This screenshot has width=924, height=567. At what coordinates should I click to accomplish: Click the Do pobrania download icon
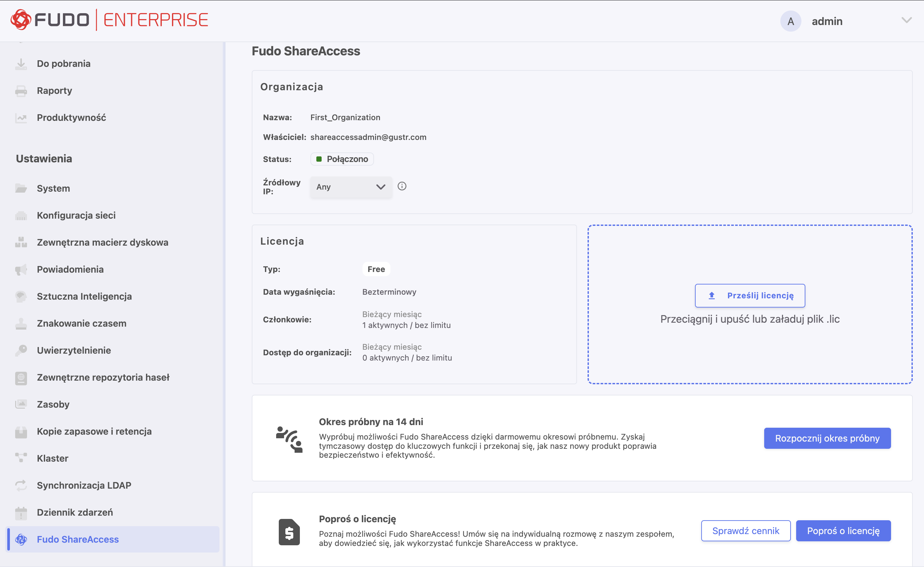(x=21, y=64)
